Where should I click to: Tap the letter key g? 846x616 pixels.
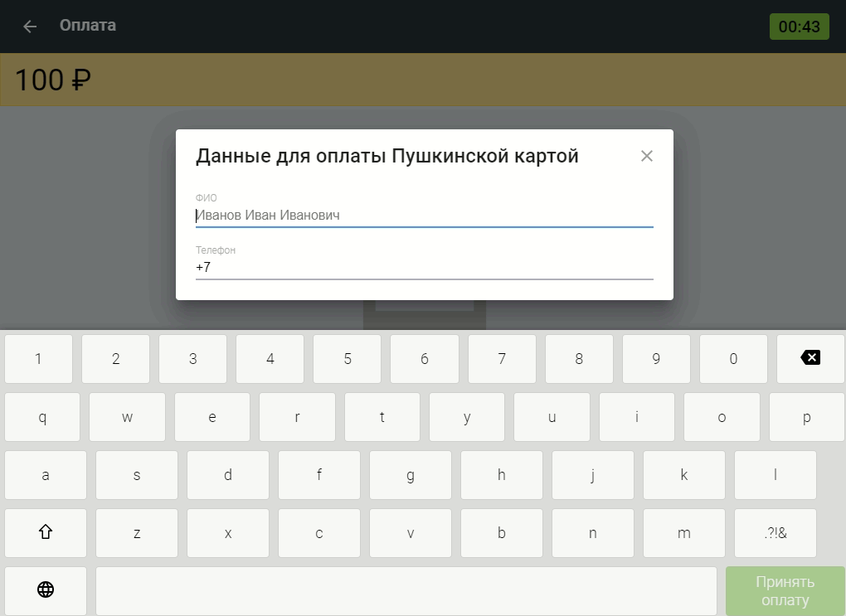coord(410,475)
